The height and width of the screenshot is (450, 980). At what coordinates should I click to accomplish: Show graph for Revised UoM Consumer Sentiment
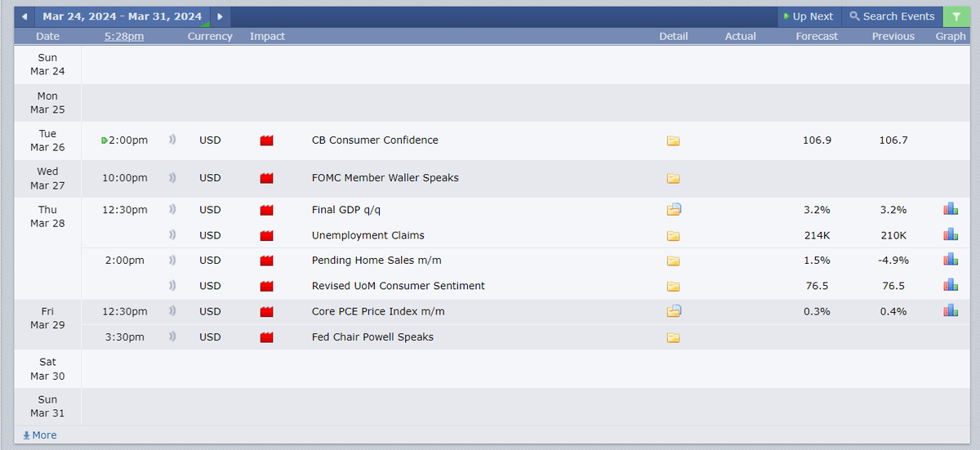(x=951, y=285)
